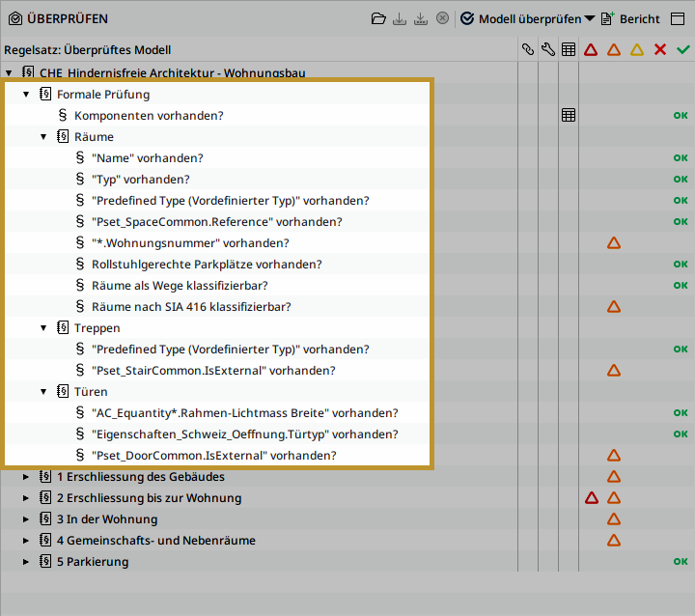Viewport: 695px width, 616px height.
Task: Click orange triangle in Pset_DoorCommon.IsExternal row
Action: tap(614, 456)
